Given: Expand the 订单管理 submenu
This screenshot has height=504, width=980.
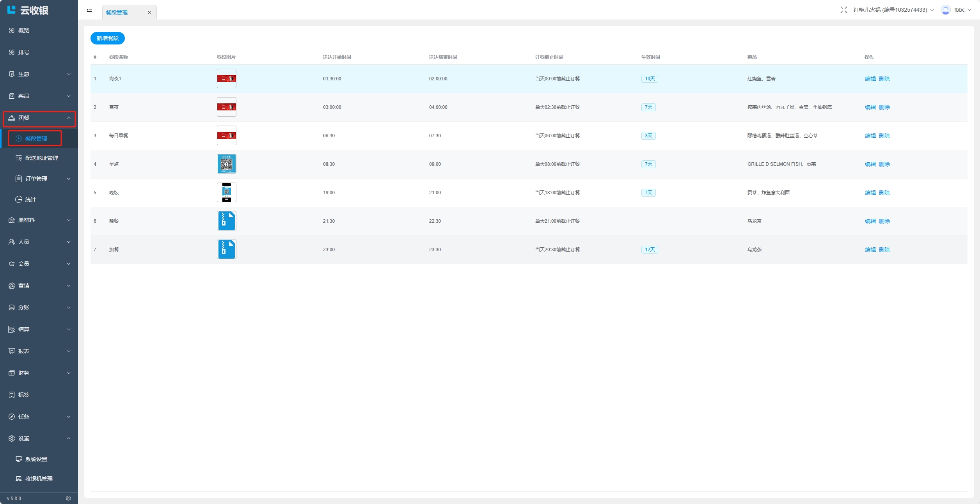Looking at the screenshot, I should [42, 179].
